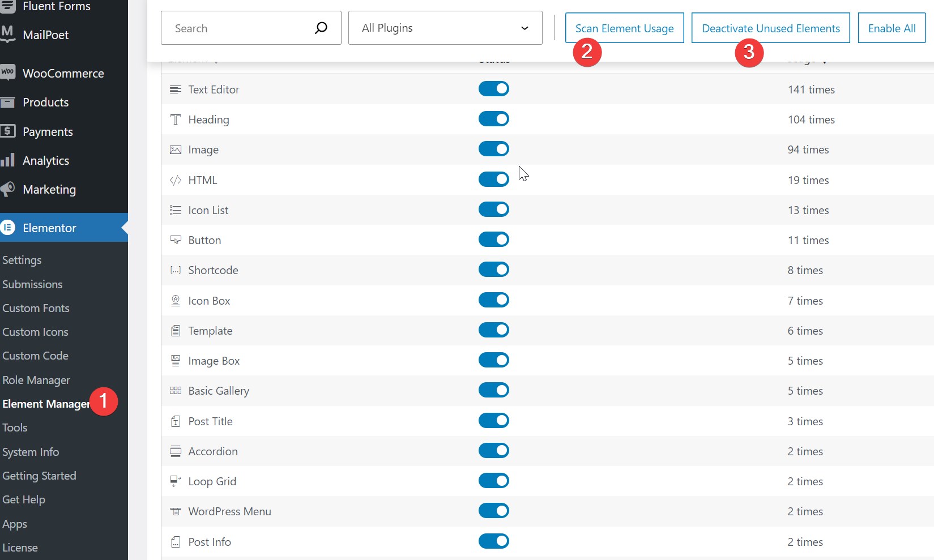
Task: Disable the Heading element toggle
Action: tap(493, 119)
